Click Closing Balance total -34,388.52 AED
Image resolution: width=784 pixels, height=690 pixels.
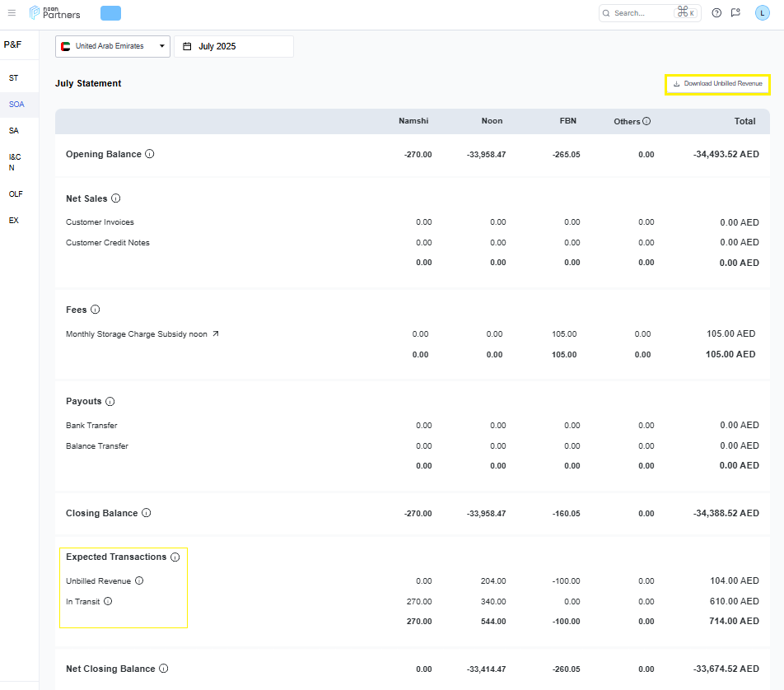coord(726,514)
